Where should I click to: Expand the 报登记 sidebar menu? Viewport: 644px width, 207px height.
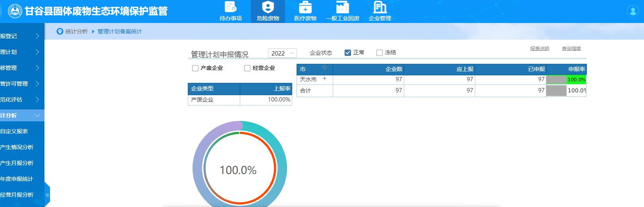click(22, 36)
